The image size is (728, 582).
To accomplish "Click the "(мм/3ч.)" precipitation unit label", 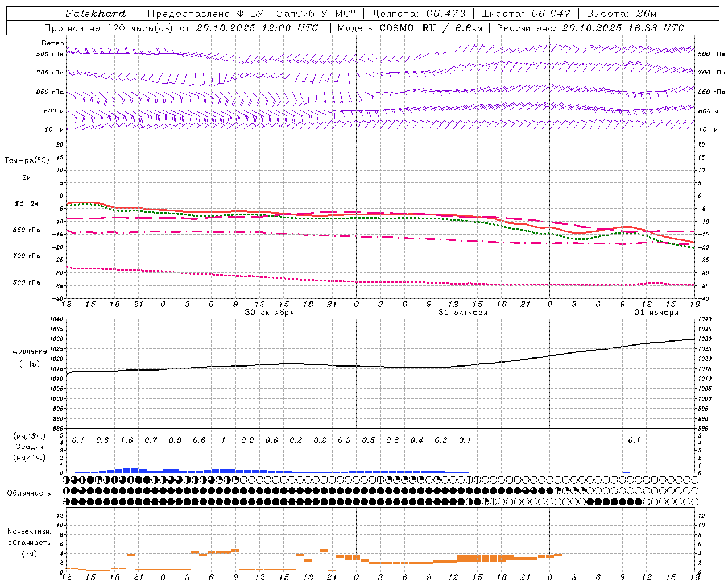I will [30, 436].
